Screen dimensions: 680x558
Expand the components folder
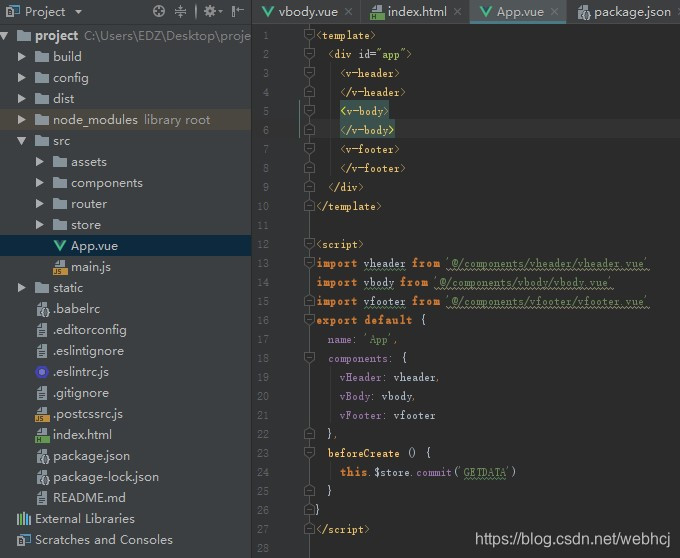point(39,183)
